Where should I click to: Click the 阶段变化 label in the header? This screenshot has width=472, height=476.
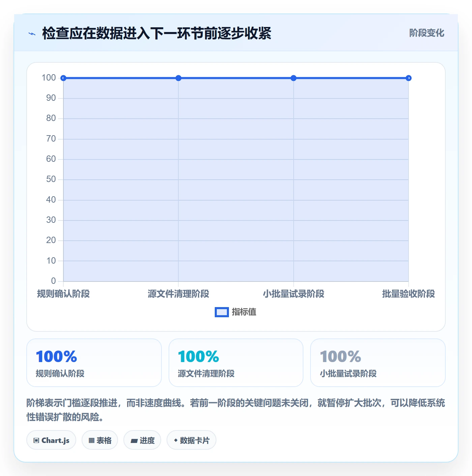click(x=426, y=33)
